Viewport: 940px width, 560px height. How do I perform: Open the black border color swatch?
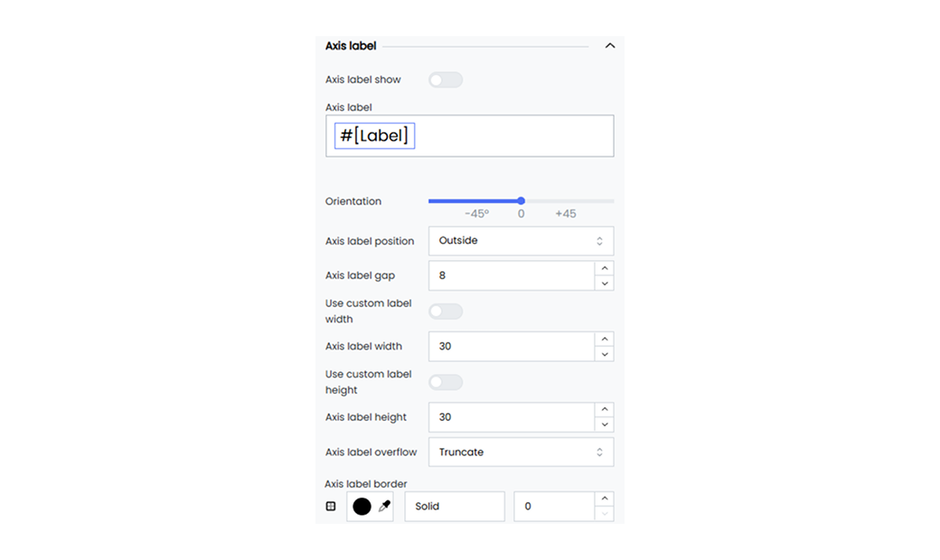pos(362,507)
